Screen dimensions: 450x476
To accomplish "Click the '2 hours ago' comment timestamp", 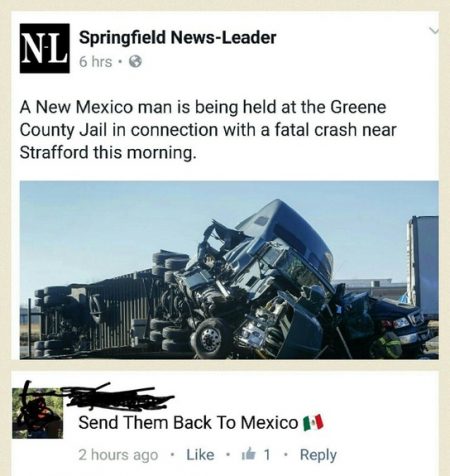I will pos(118,455).
